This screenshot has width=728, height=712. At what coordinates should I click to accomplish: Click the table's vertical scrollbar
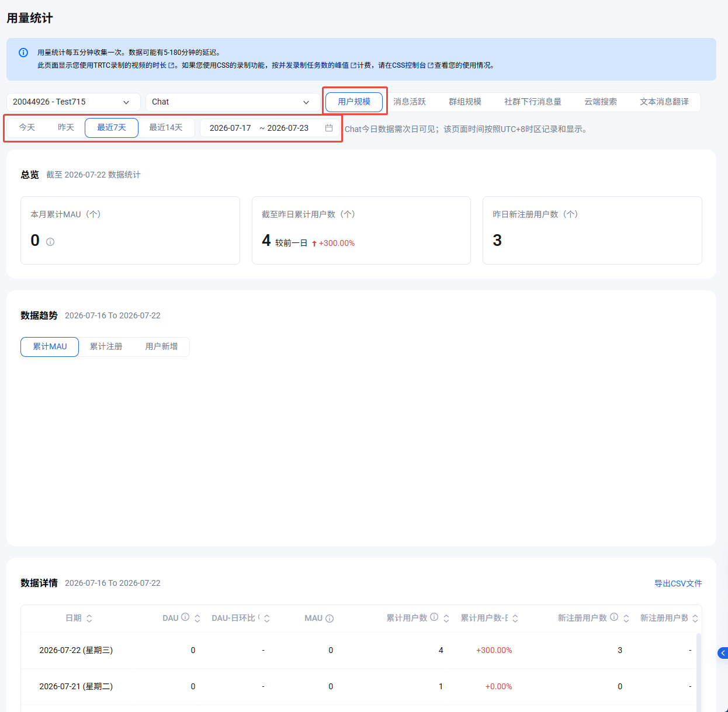(699, 672)
